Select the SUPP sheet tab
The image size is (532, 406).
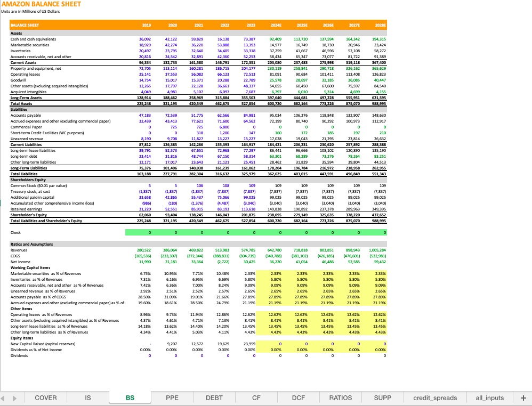coord(382,397)
